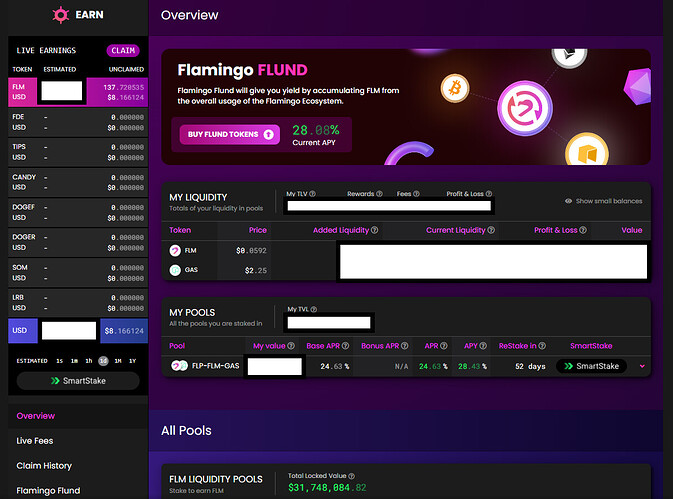The image size is (673, 499).
Task: Click FDE row in live earnings
Action: (x=78, y=122)
